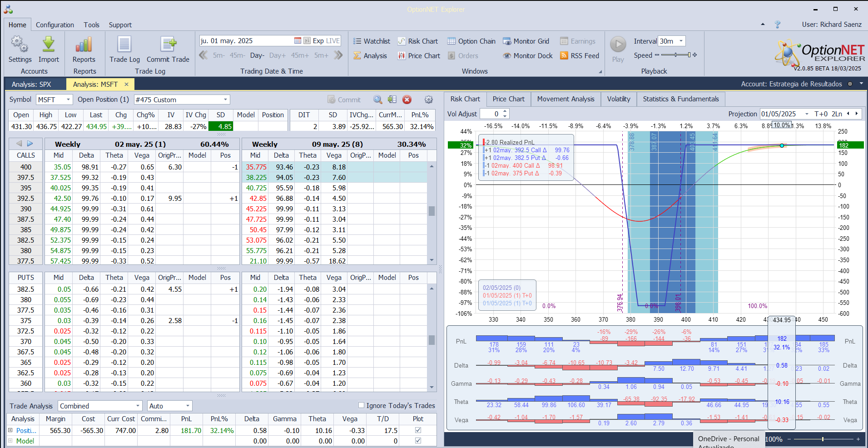Click the Commit Trade ribbon icon
Viewport: 868px width, 448px height.
[168, 49]
